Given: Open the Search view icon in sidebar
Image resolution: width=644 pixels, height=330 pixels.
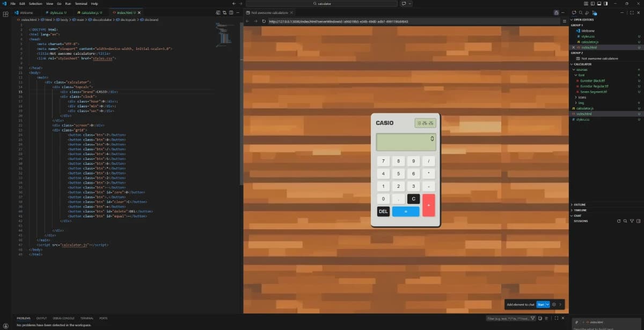Looking at the screenshot, I should (x=581, y=12).
